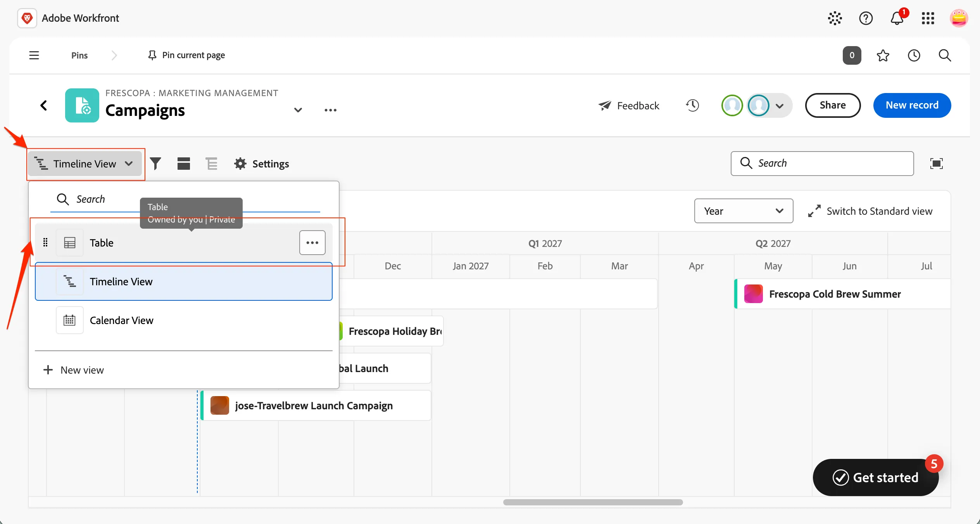Open the user profile avatar
This screenshot has width=980, height=524.
959,18
